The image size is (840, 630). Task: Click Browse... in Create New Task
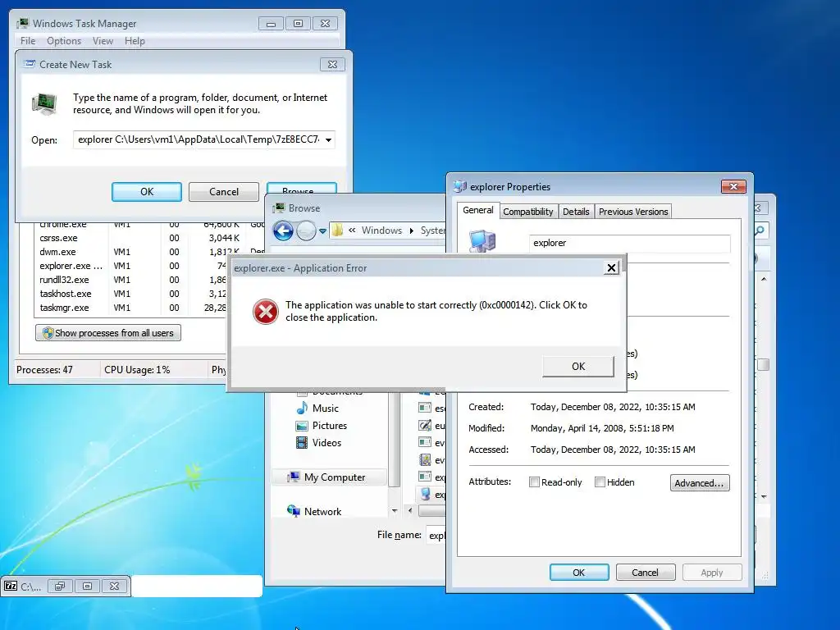pos(301,188)
